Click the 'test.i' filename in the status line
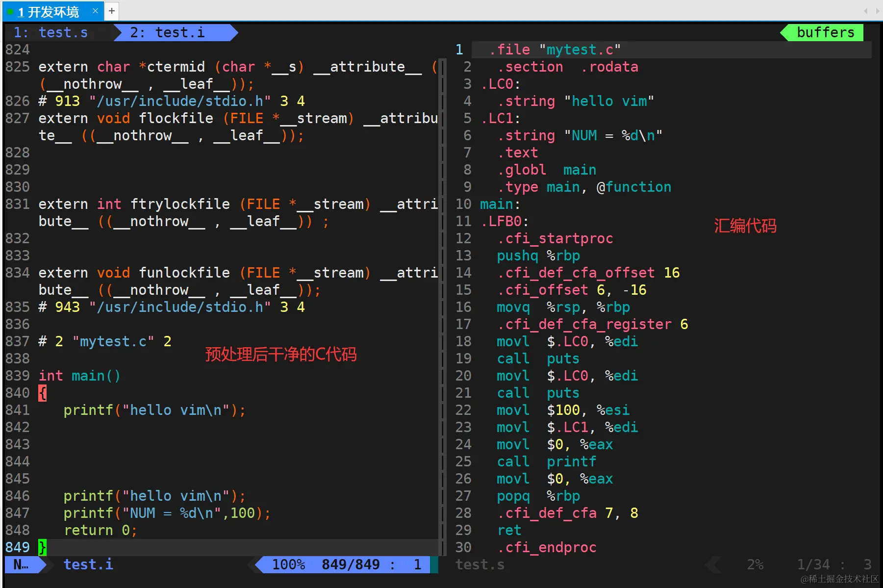Screen dimensions: 883x588 click(x=88, y=564)
